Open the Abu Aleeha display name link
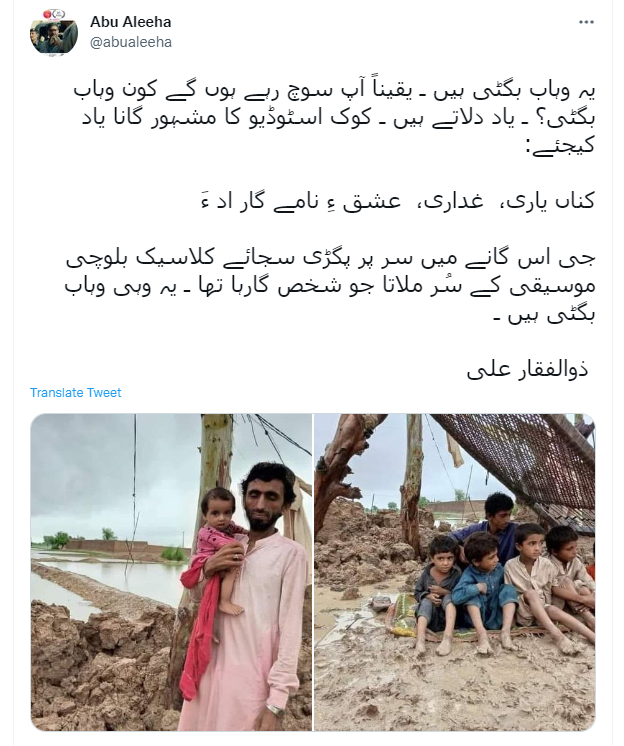The width and height of the screenshot is (624, 746). pyautogui.click(x=131, y=22)
